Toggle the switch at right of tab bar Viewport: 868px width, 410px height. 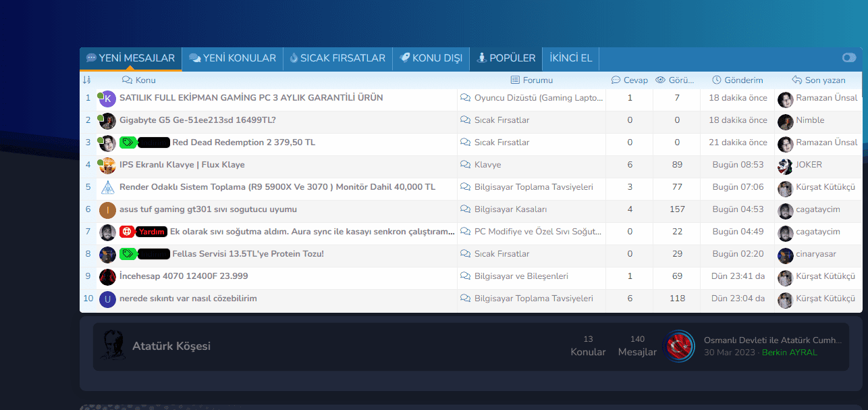[x=848, y=58]
